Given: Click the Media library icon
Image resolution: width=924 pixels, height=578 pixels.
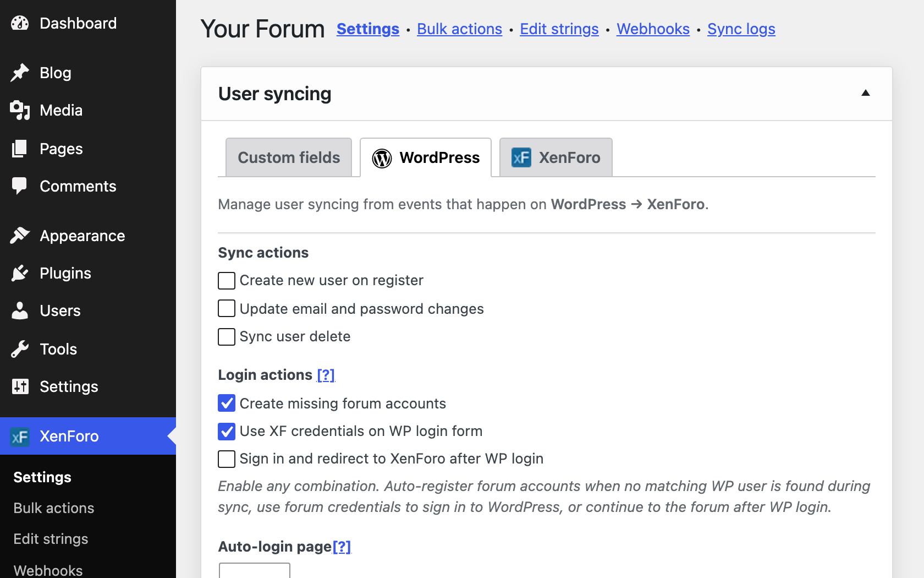Looking at the screenshot, I should click(20, 110).
